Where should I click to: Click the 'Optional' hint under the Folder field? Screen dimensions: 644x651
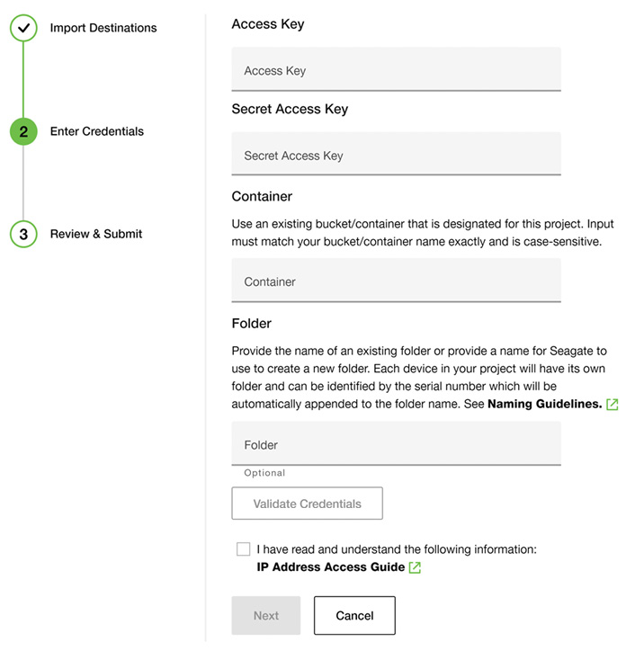pyautogui.click(x=264, y=473)
